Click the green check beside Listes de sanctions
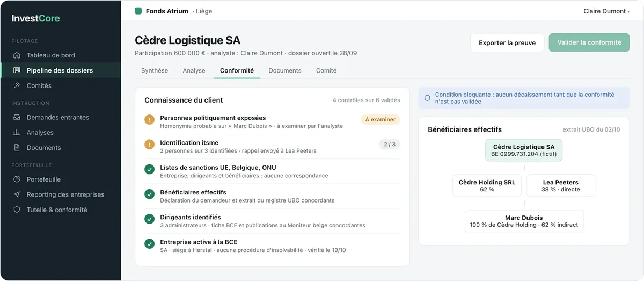This screenshot has width=644, height=281. click(150, 169)
